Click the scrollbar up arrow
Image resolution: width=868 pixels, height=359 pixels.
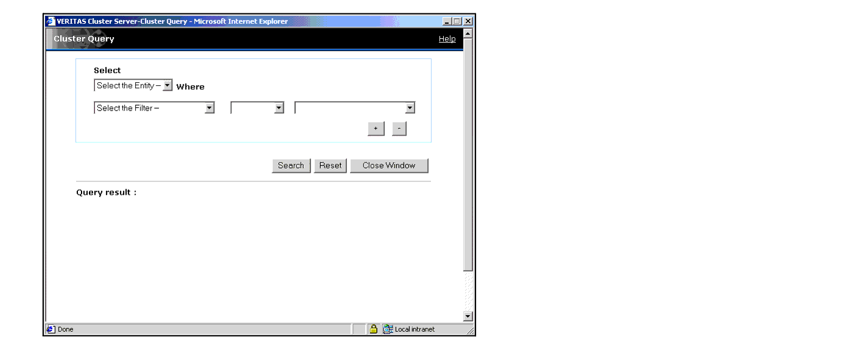(x=467, y=33)
